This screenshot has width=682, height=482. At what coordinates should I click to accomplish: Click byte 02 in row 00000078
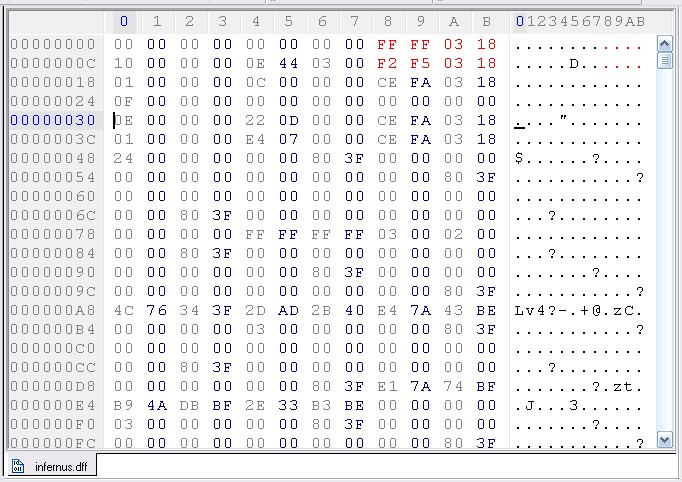(454, 234)
